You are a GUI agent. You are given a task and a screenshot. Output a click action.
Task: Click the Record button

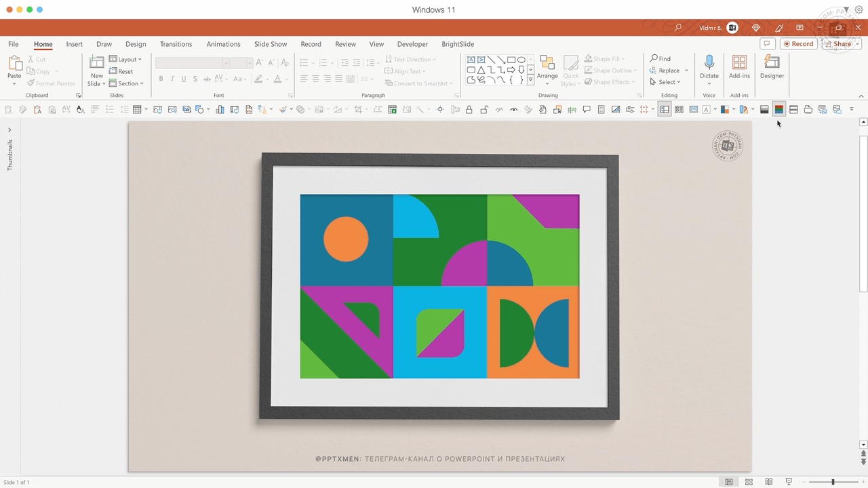797,44
